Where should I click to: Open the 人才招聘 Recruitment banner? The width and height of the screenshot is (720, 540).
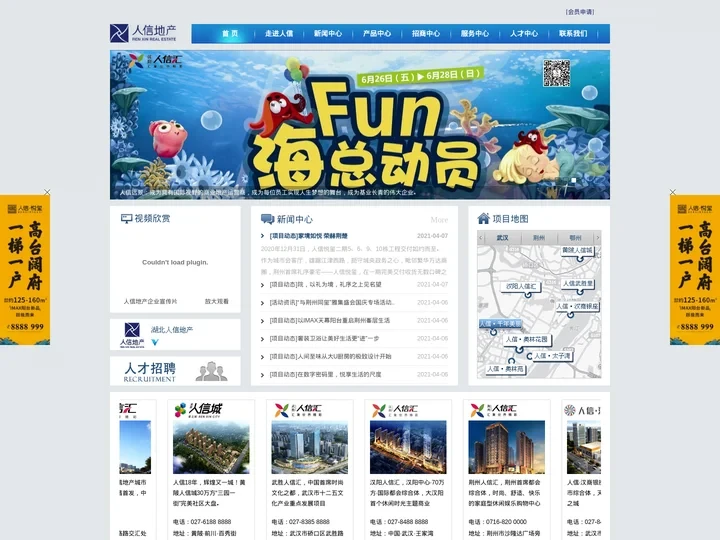[175, 371]
